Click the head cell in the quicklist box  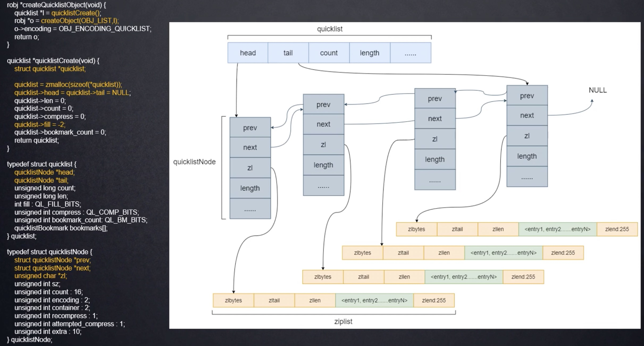coord(248,53)
